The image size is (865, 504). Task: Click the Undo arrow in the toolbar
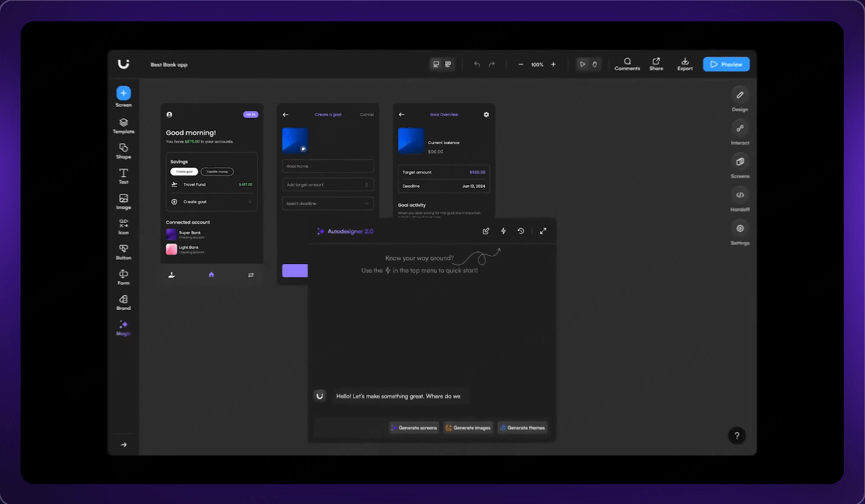tap(477, 64)
